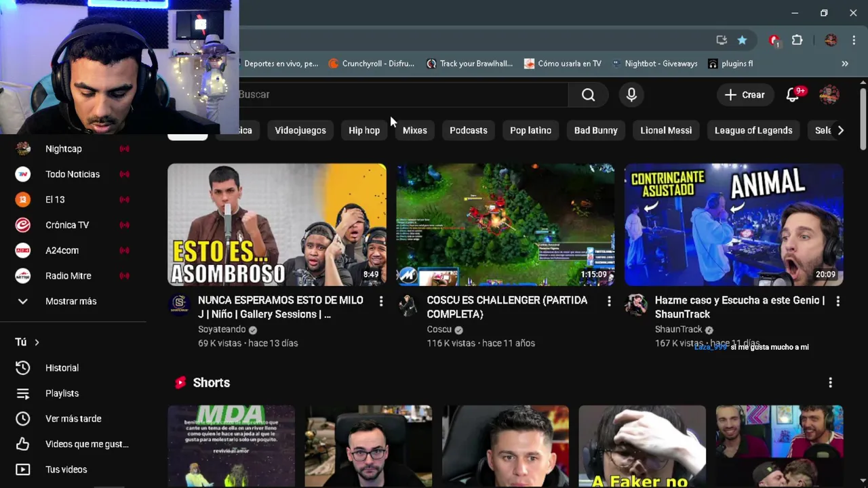Click title Hazme caso y Escucha
Image resolution: width=868 pixels, height=488 pixels.
tap(740, 307)
